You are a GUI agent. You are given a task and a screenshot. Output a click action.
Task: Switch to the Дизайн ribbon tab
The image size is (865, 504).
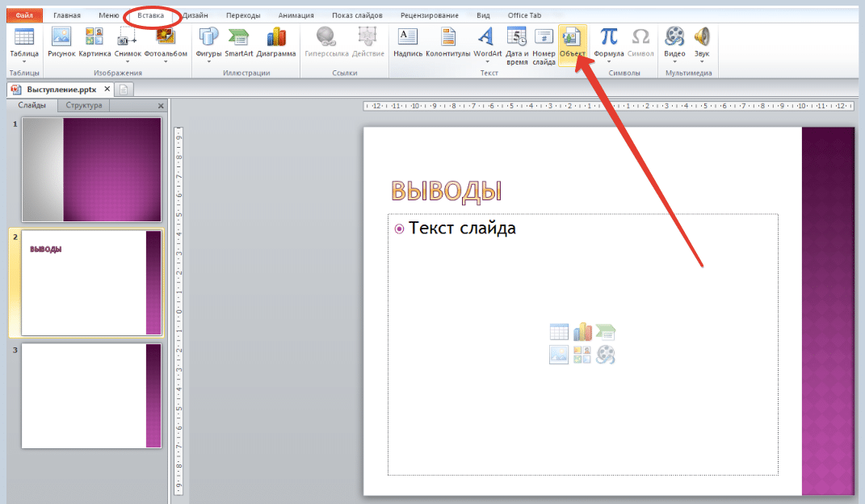[x=195, y=15]
